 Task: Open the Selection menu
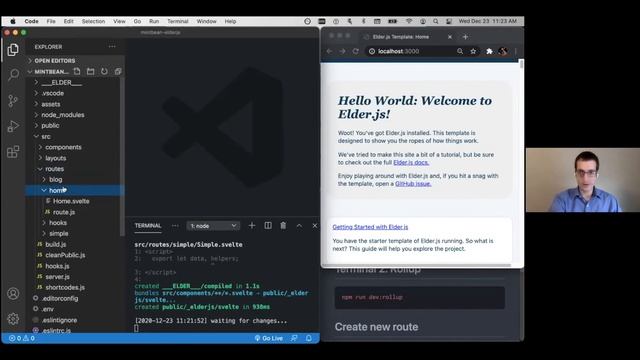[x=93, y=21]
